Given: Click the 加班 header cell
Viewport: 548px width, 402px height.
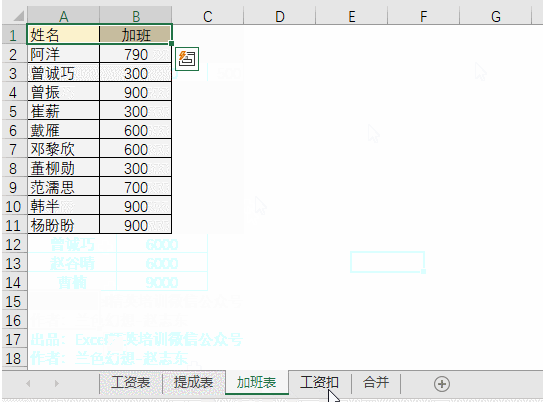Looking at the screenshot, I should click(136, 35).
